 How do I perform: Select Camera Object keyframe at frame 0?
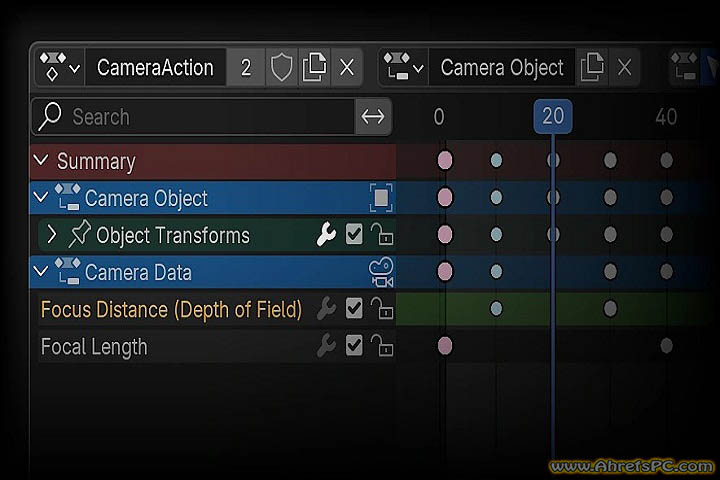click(444, 198)
